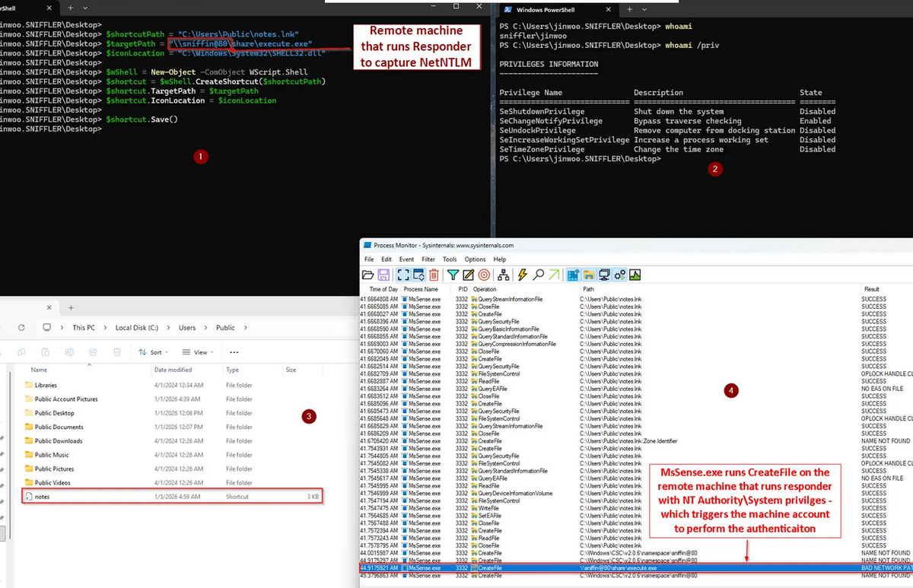This screenshot has height=588, width=913.
Task: Click the lightning bolt icon in Process Monitor toolbar
Action: tap(523, 275)
